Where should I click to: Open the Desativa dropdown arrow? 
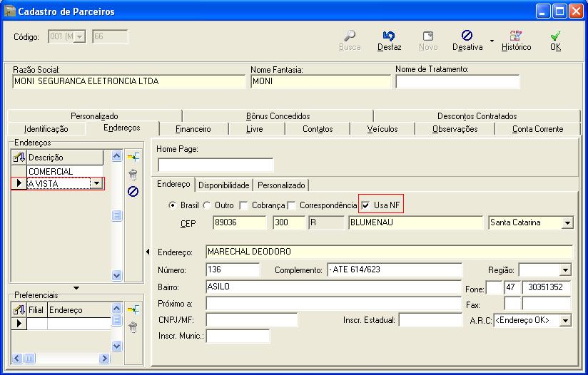[x=492, y=41]
